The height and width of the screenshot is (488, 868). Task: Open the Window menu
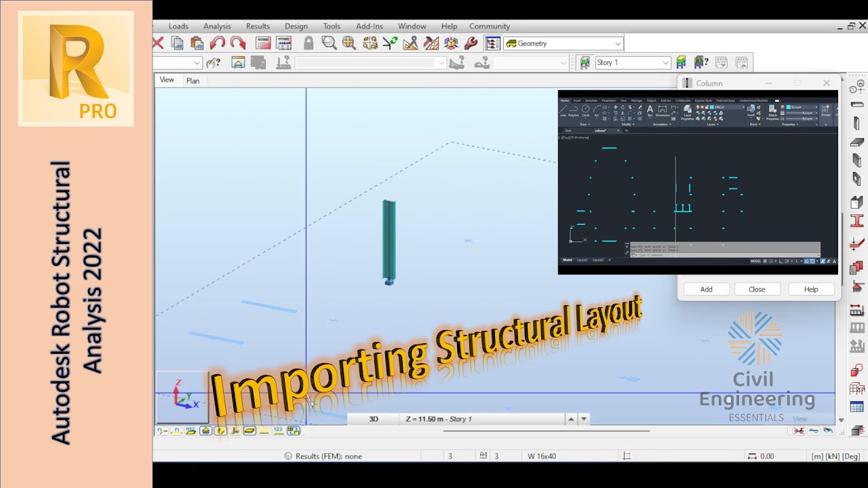[412, 26]
